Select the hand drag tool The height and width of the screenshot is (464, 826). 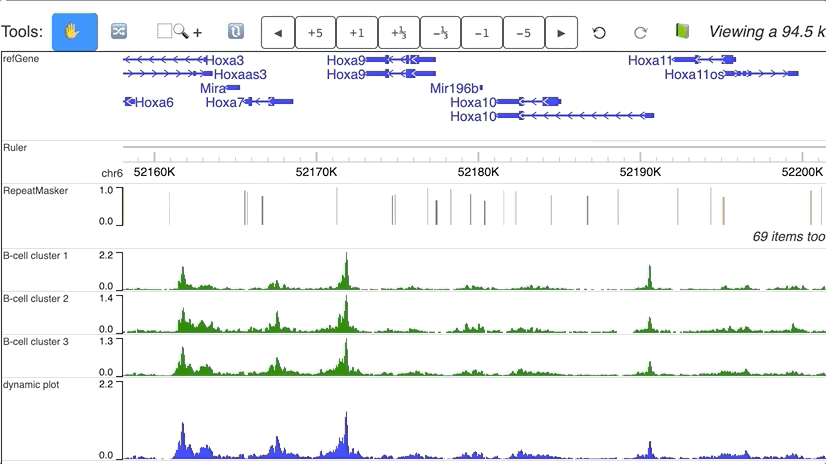[75, 32]
